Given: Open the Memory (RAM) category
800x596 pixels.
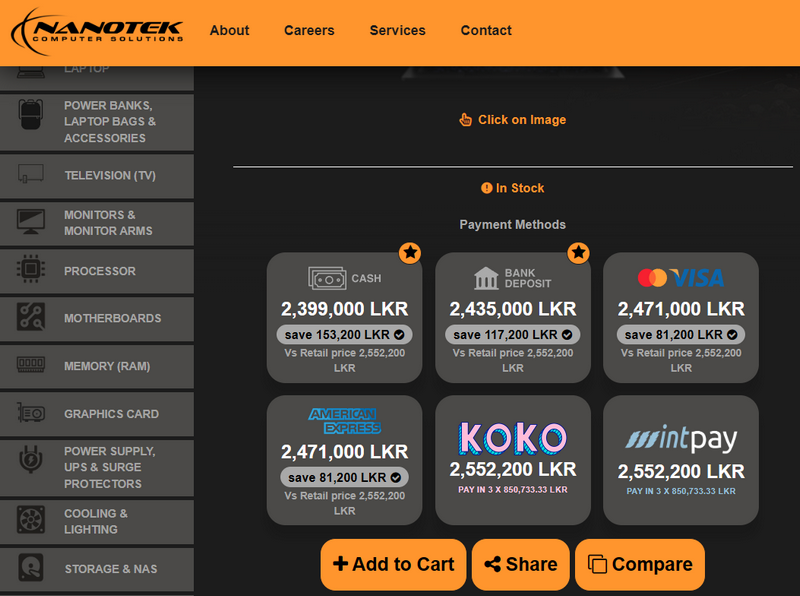Looking at the screenshot, I should tap(97, 366).
